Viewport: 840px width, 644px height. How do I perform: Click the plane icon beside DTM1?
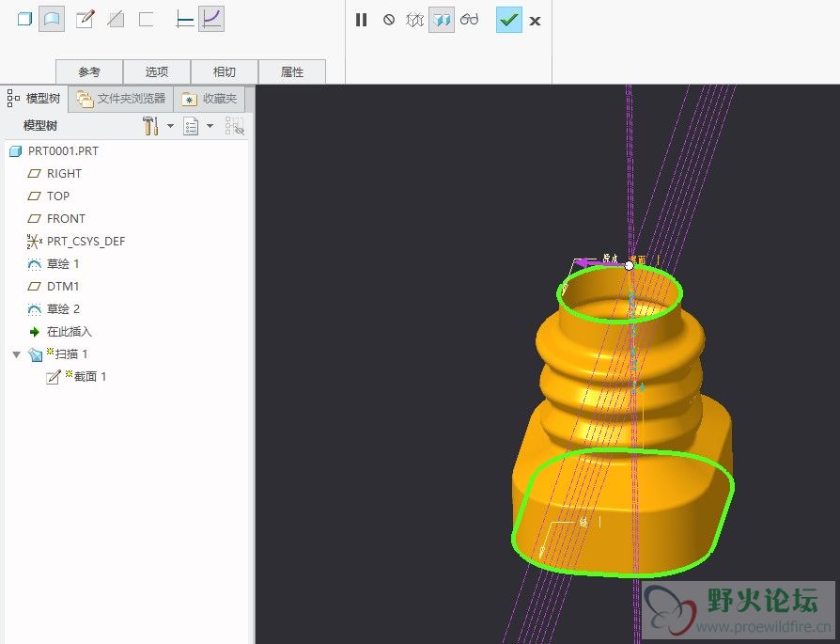(34, 287)
